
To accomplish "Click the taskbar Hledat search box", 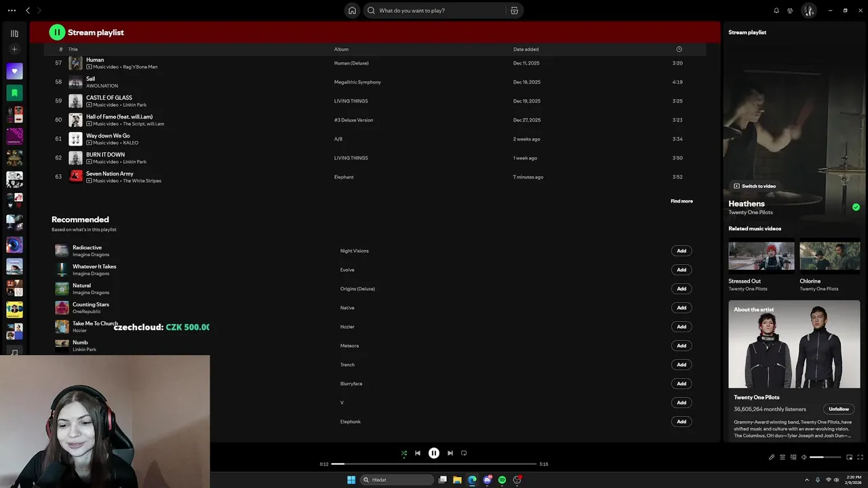I will (x=397, y=480).
